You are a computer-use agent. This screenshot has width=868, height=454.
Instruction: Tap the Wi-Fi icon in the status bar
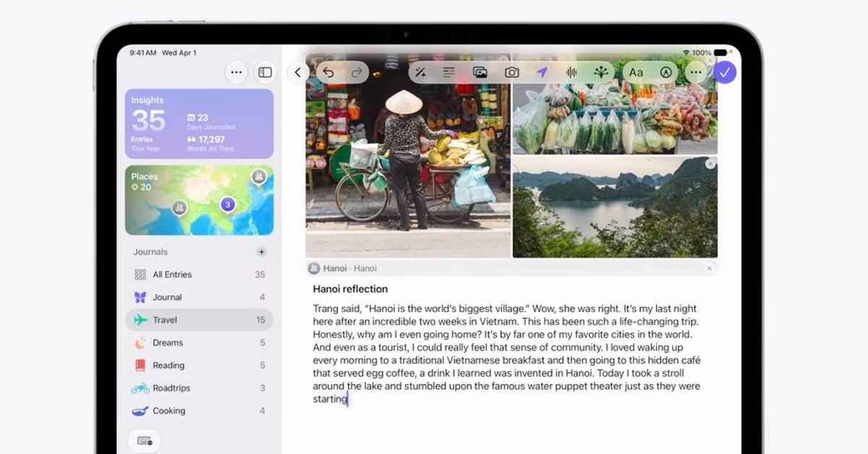[686, 53]
